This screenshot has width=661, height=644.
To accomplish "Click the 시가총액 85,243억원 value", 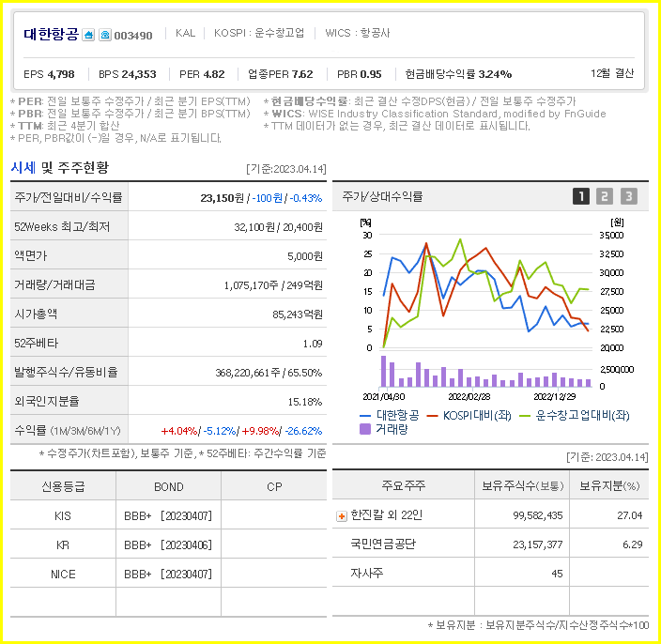I will 298,314.
